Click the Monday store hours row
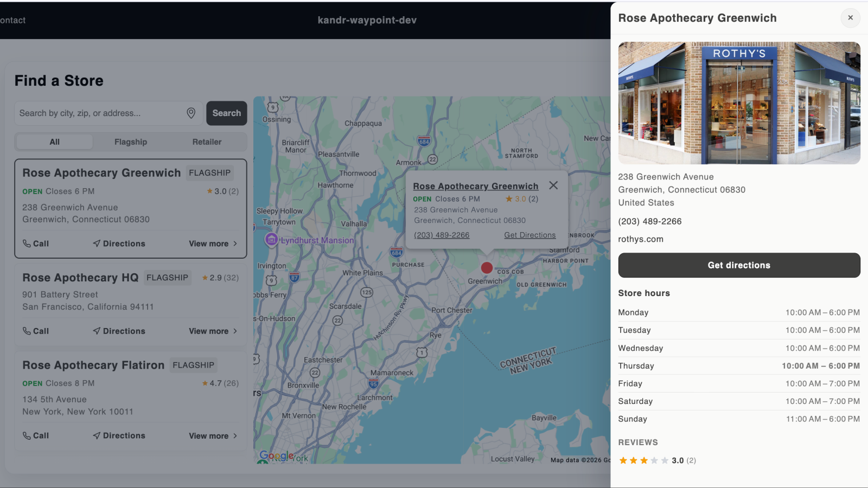This screenshot has width=868, height=488. (x=739, y=312)
